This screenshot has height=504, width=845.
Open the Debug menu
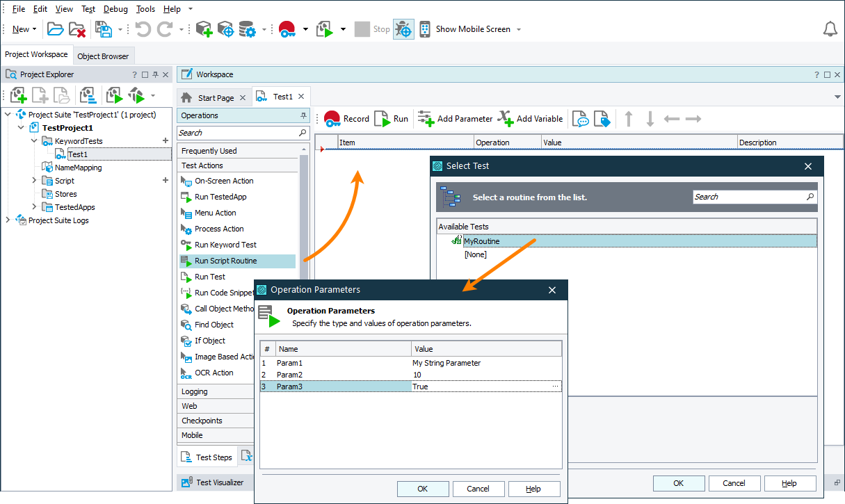pos(115,9)
